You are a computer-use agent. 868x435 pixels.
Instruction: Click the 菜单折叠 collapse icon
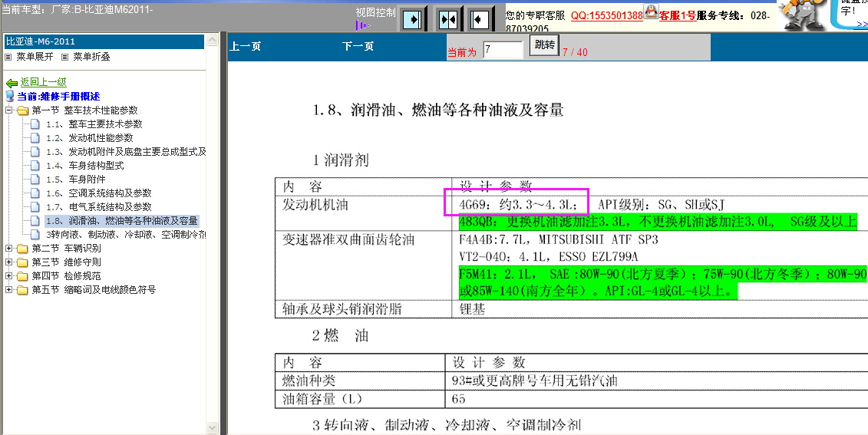pyautogui.click(x=64, y=57)
